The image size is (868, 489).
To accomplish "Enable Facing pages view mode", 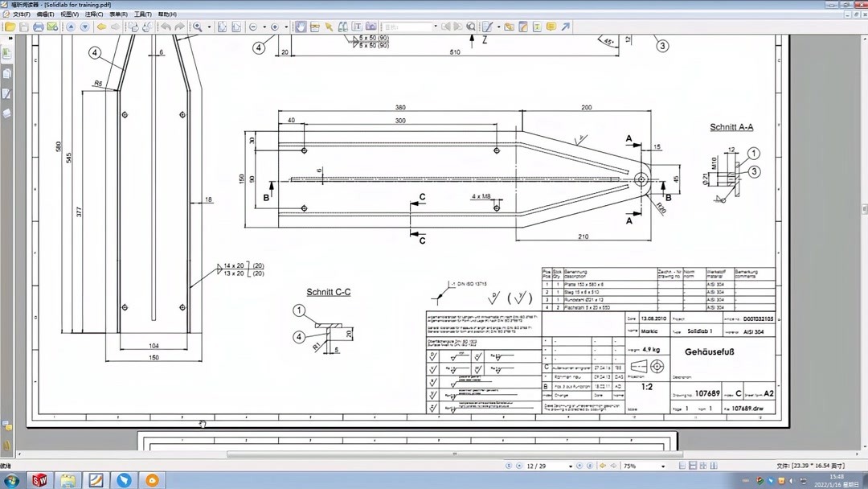I will tap(704, 465).
